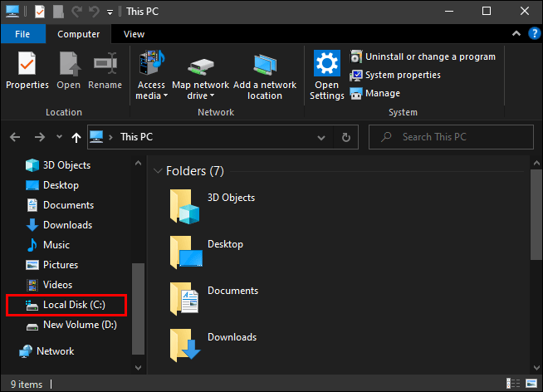Open the Help question mark icon
This screenshot has height=392, width=543.
(x=535, y=33)
